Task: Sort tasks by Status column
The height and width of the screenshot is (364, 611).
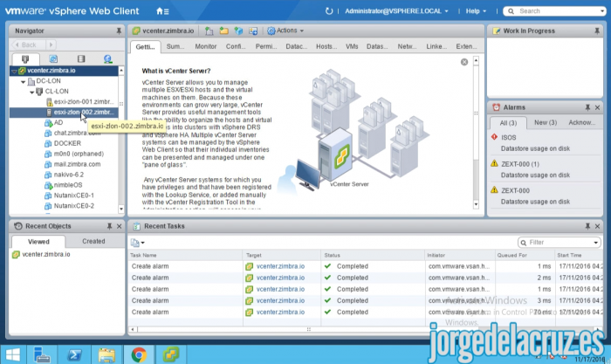Action: pos(373,255)
